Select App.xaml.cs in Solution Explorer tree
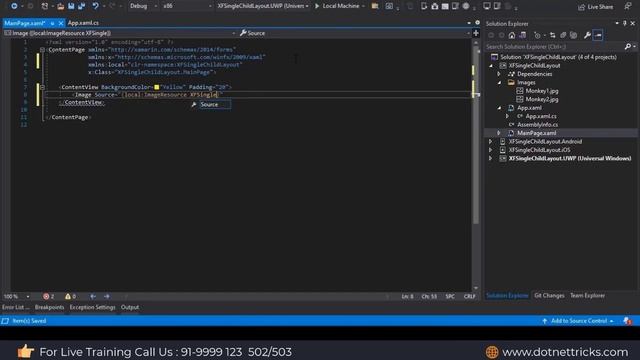Image resolution: width=640 pixels, height=360 pixels. [x=541, y=116]
